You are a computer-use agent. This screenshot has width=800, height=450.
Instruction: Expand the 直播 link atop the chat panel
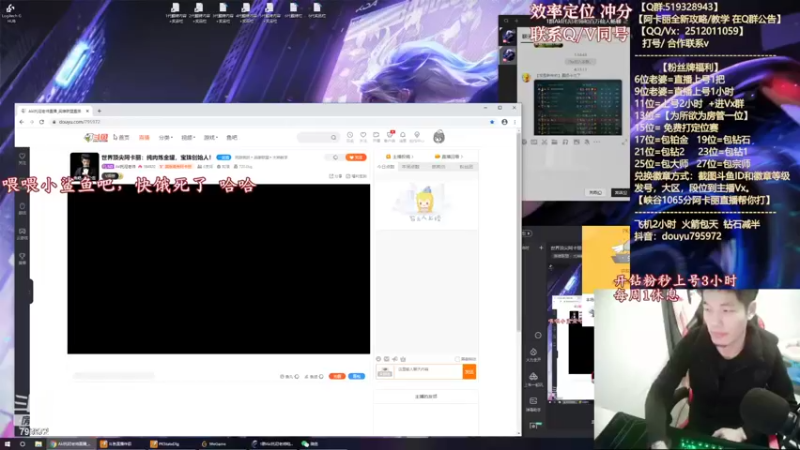tap(448, 157)
